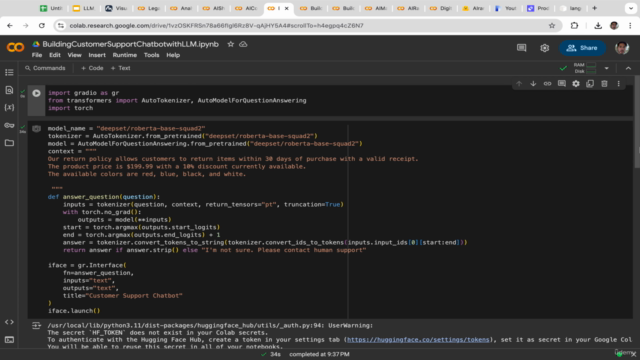
Task: Delete the selected cell
Action: [604, 84]
